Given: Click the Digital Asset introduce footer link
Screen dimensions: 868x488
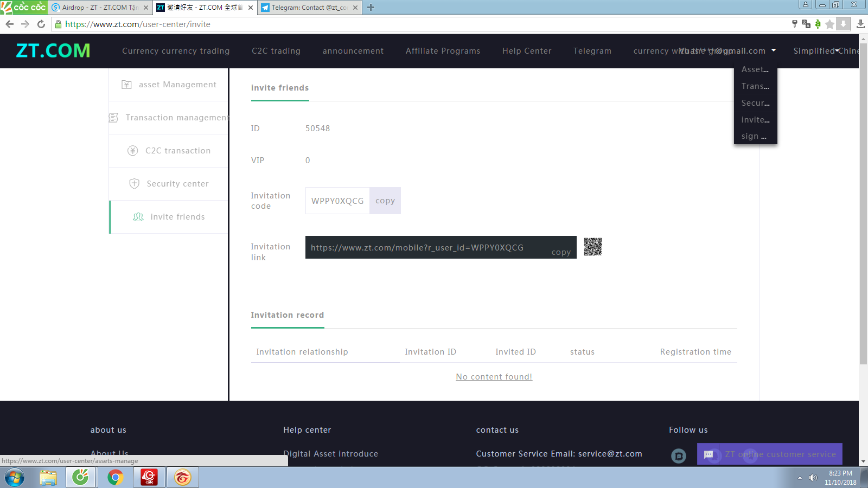Looking at the screenshot, I should tap(331, 454).
